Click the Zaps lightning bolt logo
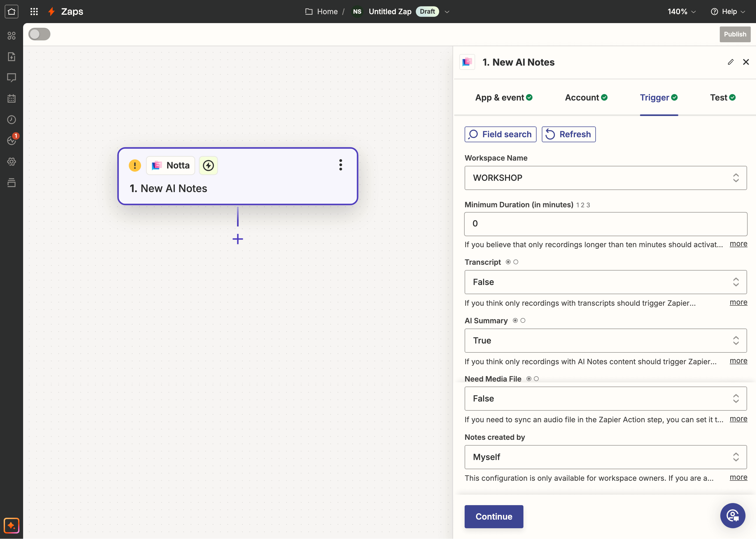 tap(51, 12)
